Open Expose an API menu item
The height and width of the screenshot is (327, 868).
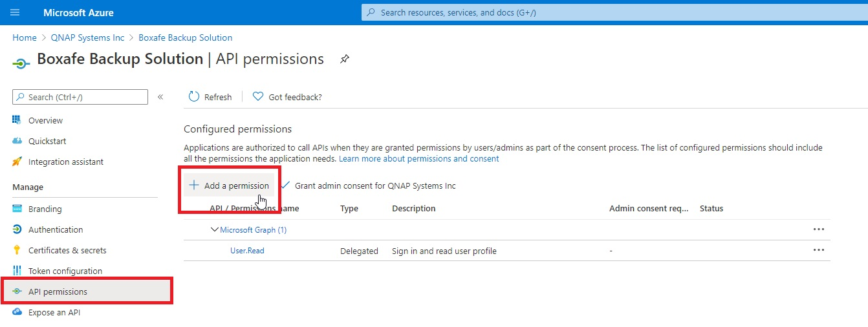pos(54,312)
